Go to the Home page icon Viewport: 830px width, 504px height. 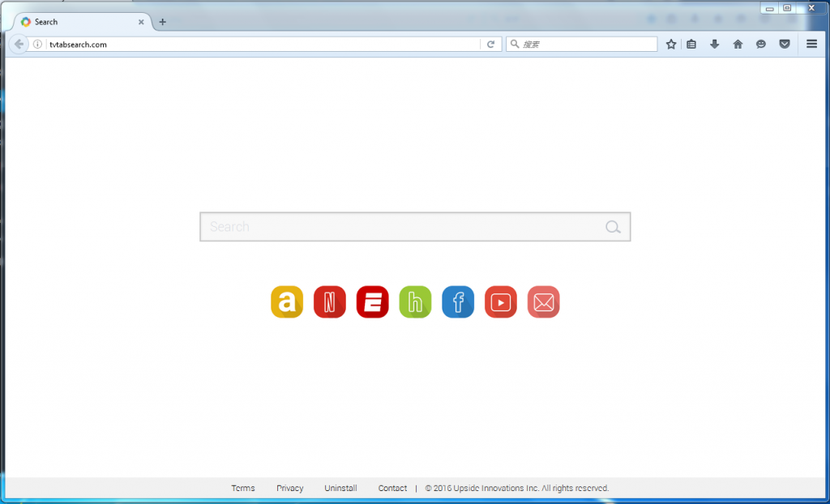[738, 45]
